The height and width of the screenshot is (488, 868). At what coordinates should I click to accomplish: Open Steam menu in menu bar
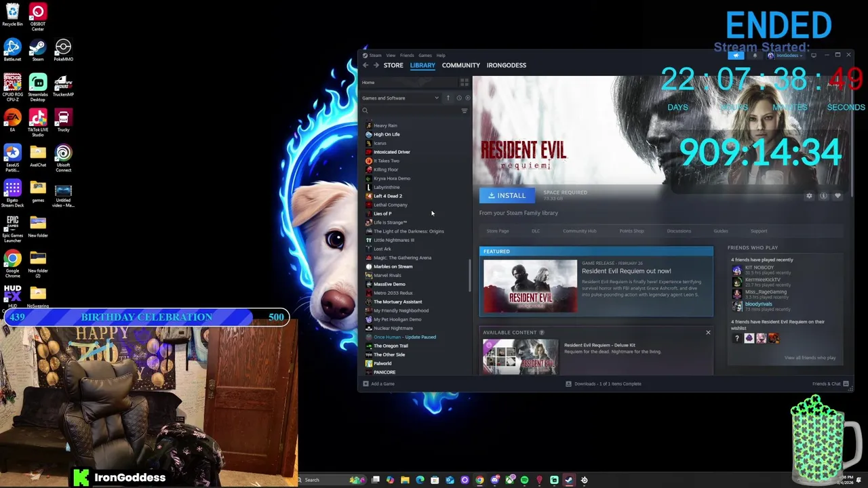click(x=375, y=56)
